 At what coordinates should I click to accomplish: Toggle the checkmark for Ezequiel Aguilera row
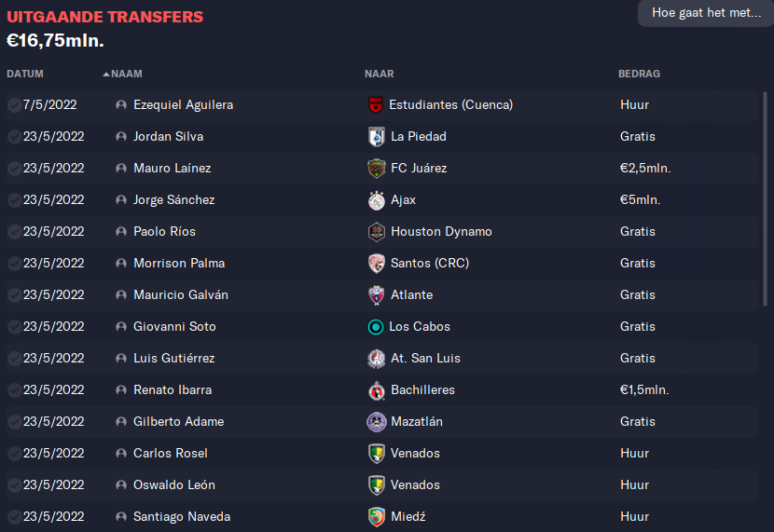pyautogui.click(x=14, y=105)
